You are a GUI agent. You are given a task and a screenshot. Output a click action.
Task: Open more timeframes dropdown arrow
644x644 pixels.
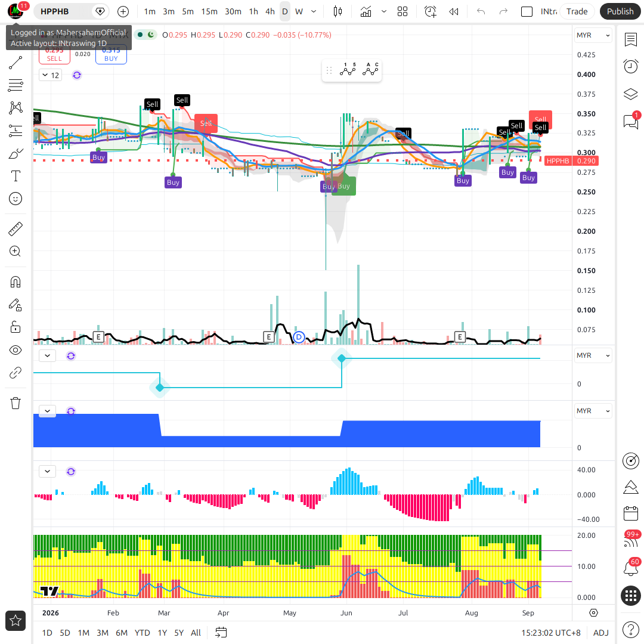coord(314,11)
